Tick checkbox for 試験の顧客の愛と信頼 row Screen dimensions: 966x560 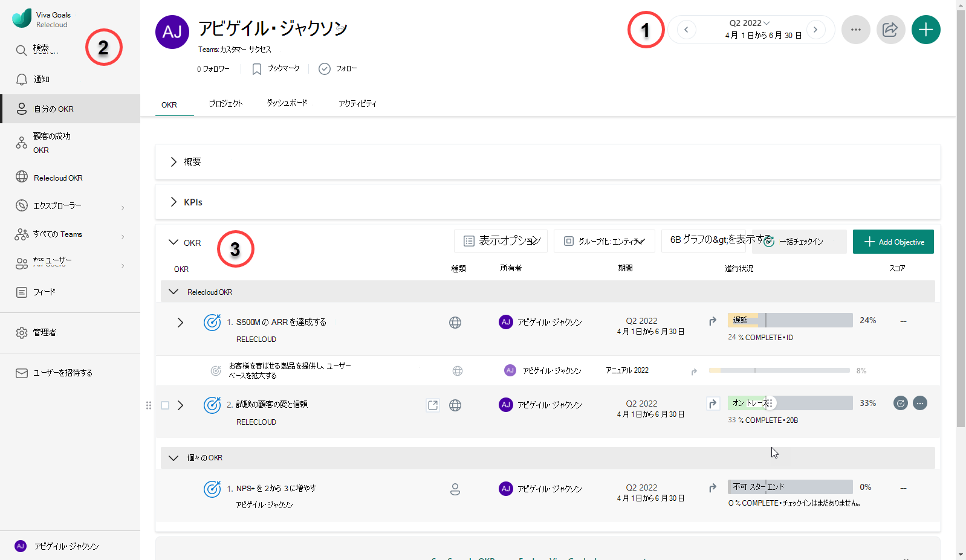(165, 405)
